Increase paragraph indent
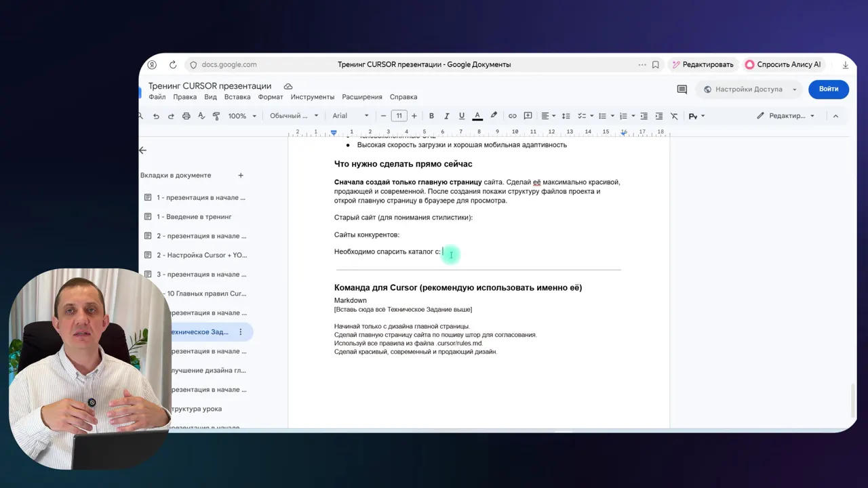 [658, 116]
